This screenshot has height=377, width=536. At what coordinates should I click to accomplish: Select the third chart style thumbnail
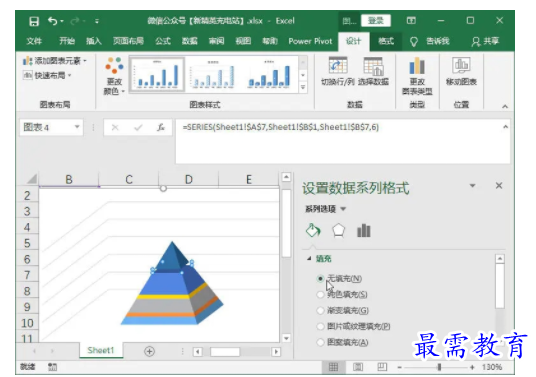coord(269,73)
